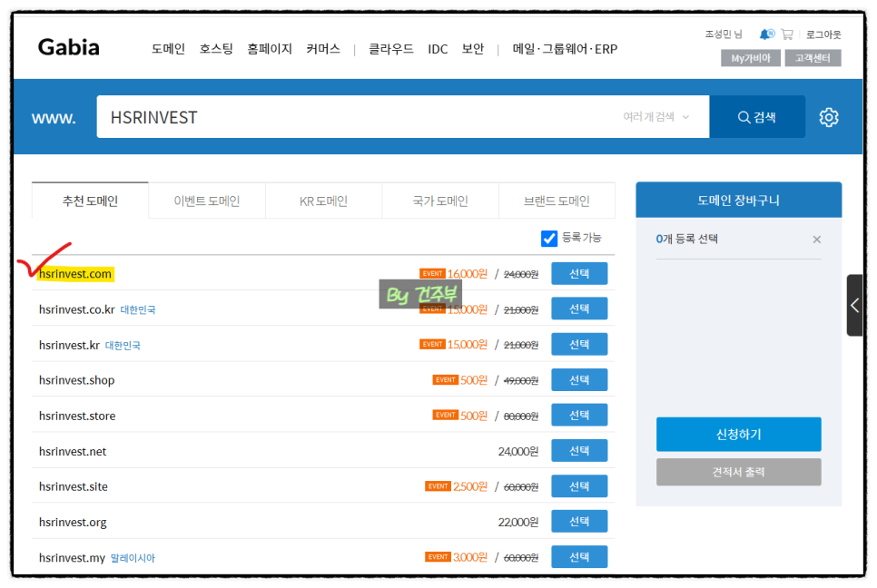The height and width of the screenshot is (588, 877).
Task: Click the 24,000원 price of hsrinvest.net
Action: [517, 452]
